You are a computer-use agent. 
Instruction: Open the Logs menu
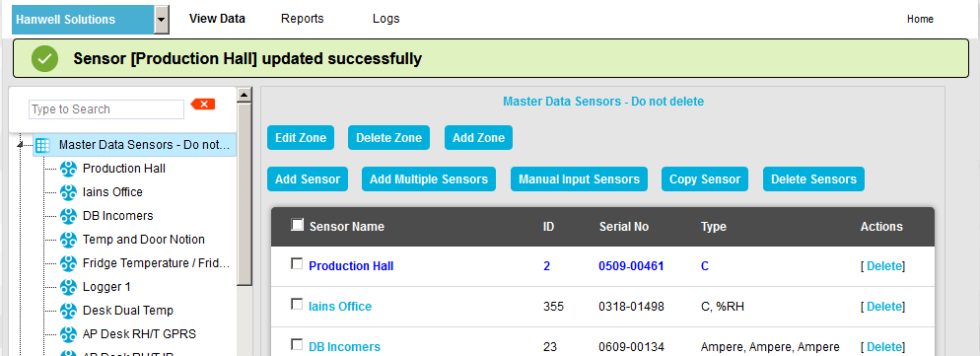click(386, 19)
